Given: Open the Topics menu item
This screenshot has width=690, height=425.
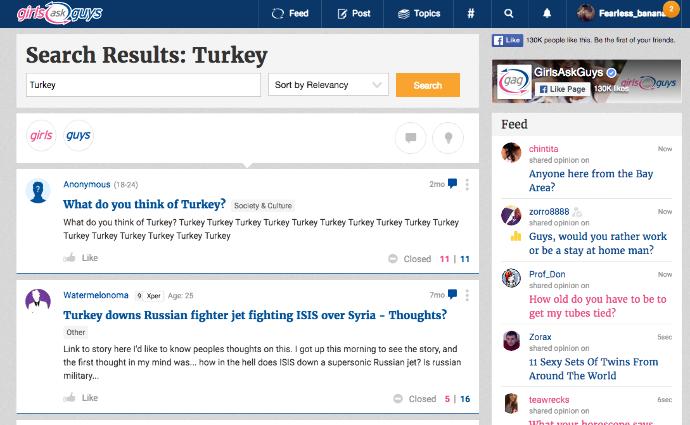Looking at the screenshot, I should [419, 14].
